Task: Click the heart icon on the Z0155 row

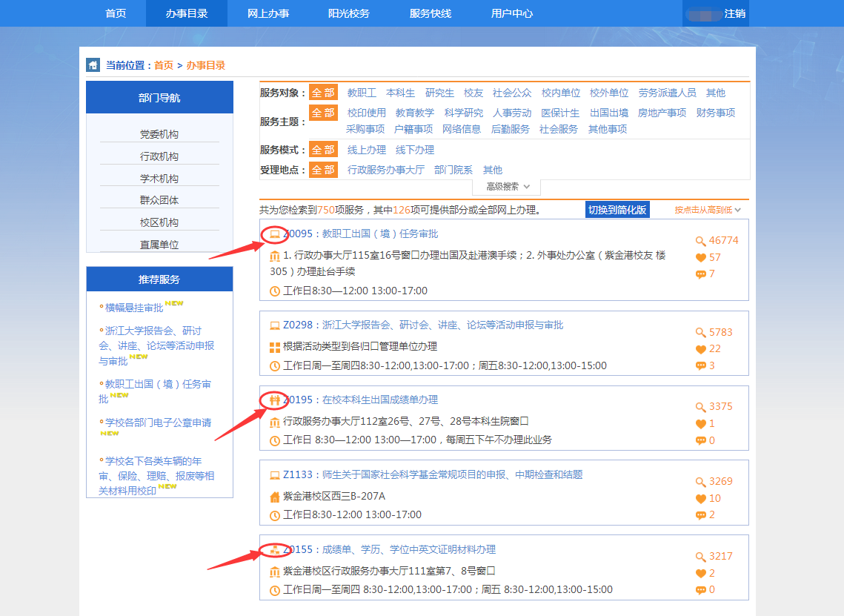Action: (700, 574)
